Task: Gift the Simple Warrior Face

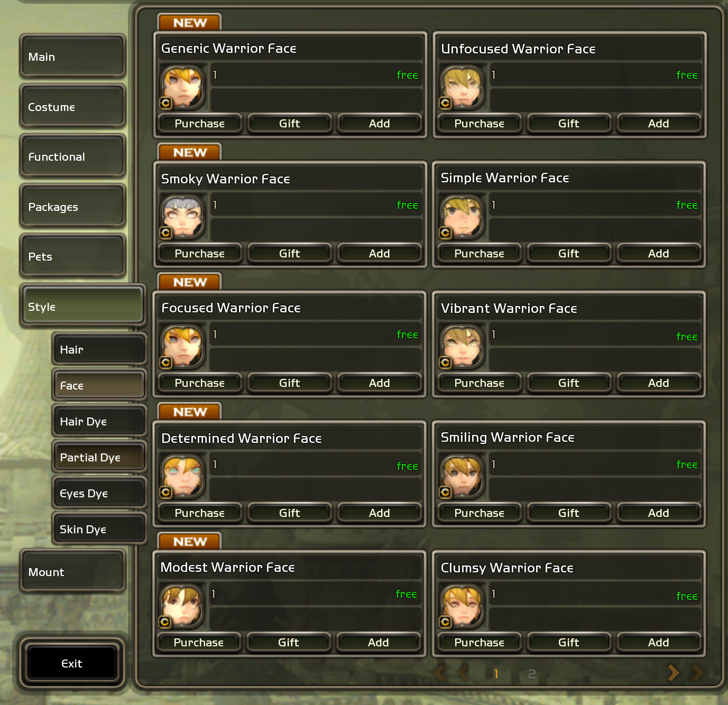Action: click(569, 254)
